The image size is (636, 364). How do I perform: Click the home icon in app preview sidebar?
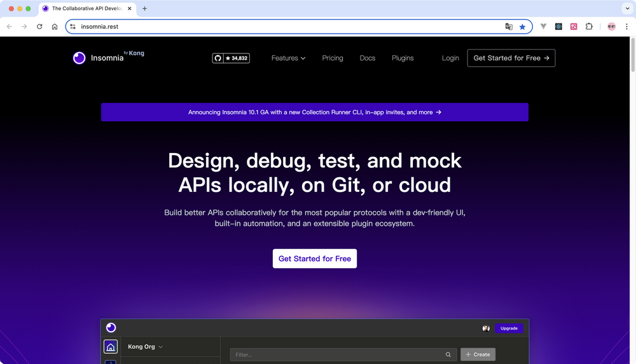[x=111, y=347]
